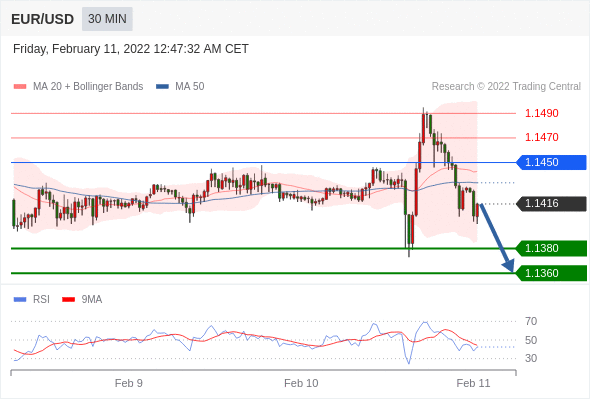Click the 1.1416 current price tag
The width and height of the screenshot is (590, 400).
[552, 204]
